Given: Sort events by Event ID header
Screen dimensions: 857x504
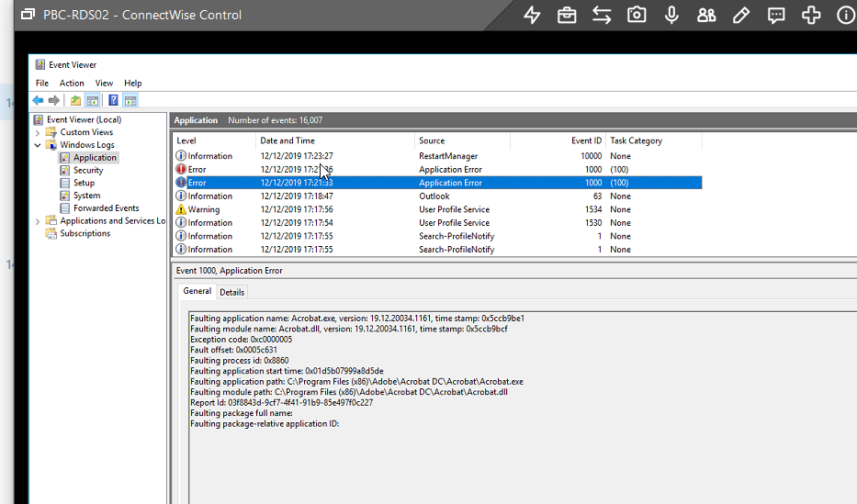Looking at the screenshot, I should 558,140.
